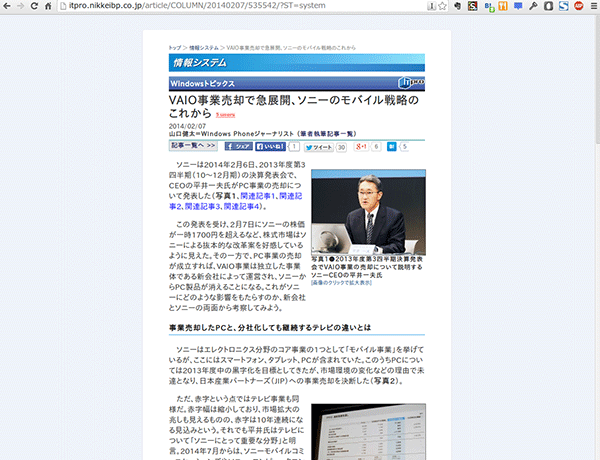
Task: Click the Facebook シェア share button
Action: [x=238, y=147]
